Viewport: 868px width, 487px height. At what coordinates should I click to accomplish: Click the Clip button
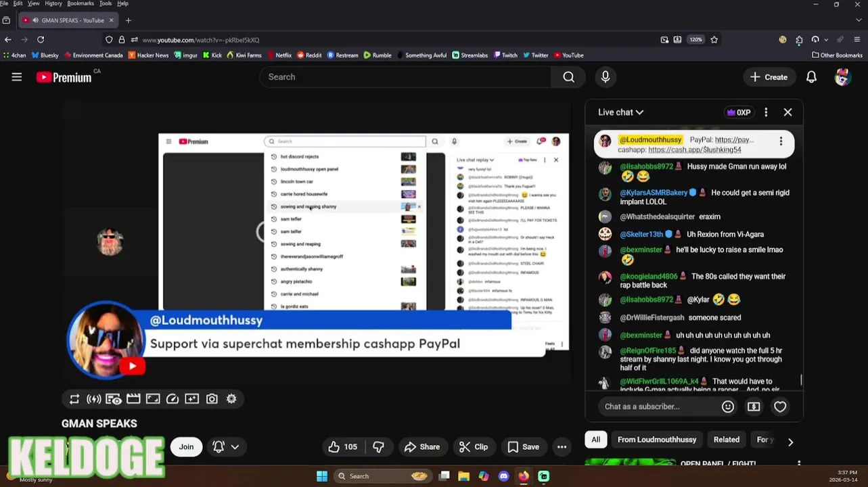474,447
